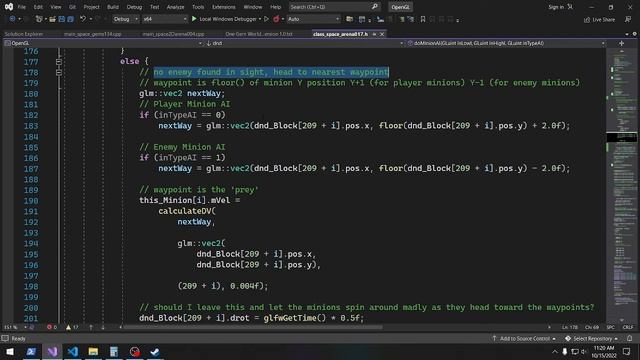Switch to main_space_game134.cpp tab
640x360 pixels.
pos(93,34)
